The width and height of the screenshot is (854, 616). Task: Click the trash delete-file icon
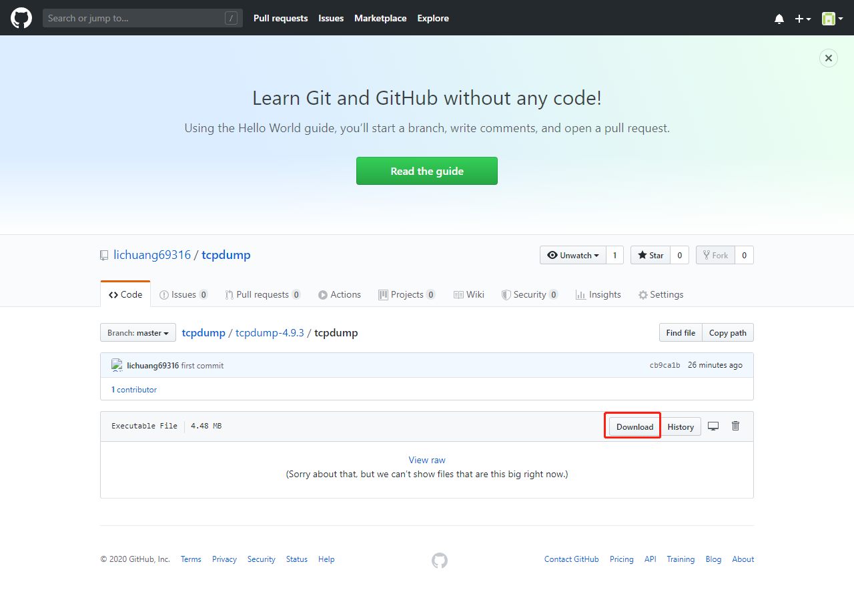point(735,426)
